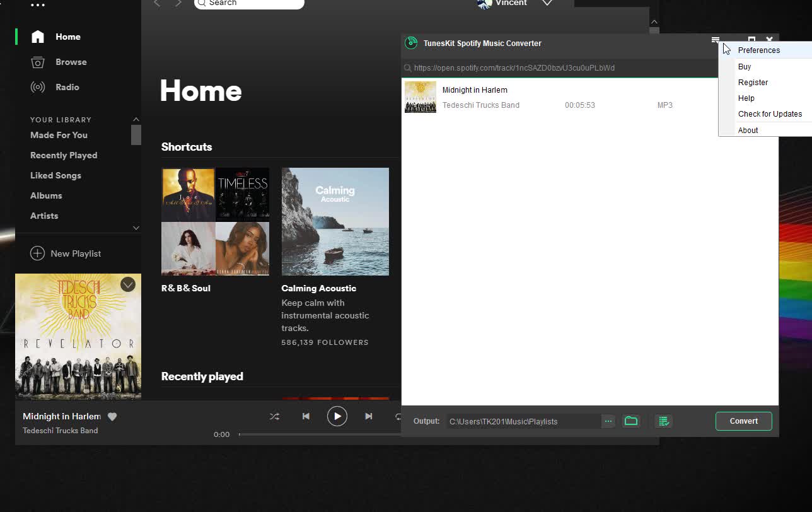Open Recently Played in library
812x512 pixels.
[64, 155]
